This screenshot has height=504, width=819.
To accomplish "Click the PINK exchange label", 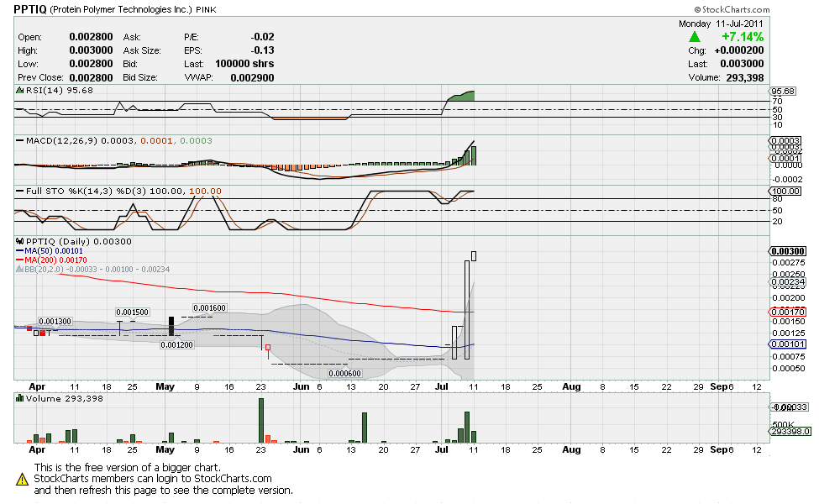I will tap(207, 9).
